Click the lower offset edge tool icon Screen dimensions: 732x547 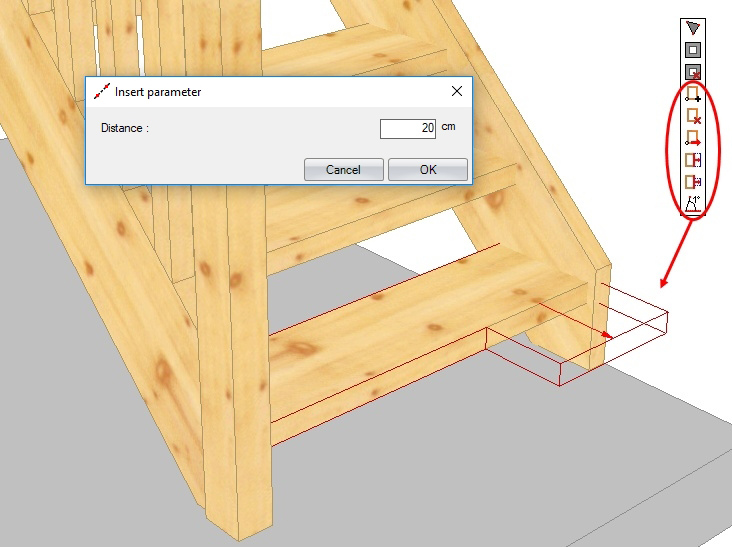tap(693, 182)
